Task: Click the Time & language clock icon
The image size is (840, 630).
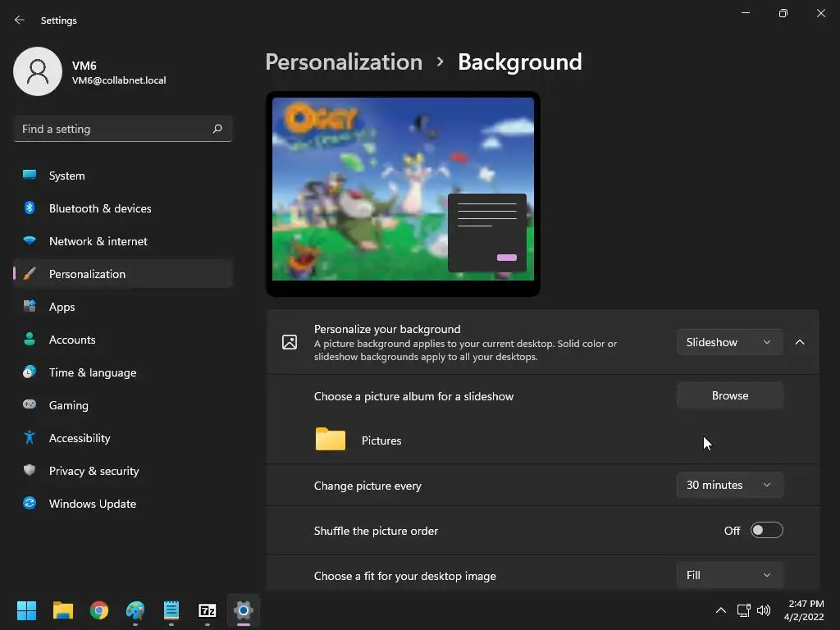Action: coord(30,372)
